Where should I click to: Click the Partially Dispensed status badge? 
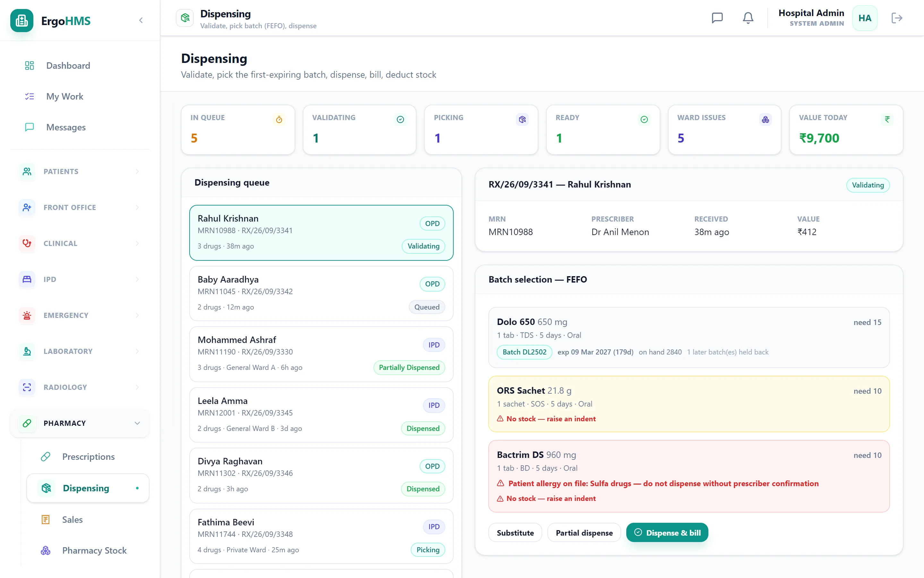pos(409,367)
